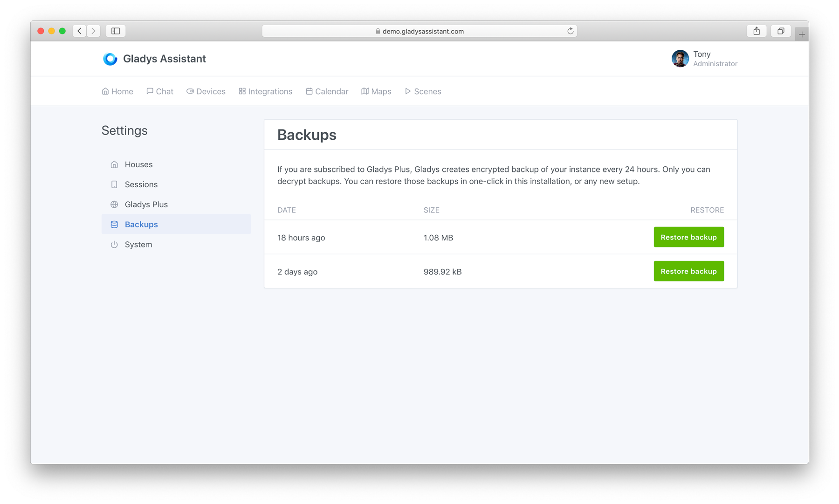Click the Gladys Assistant title text

tap(164, 59)
